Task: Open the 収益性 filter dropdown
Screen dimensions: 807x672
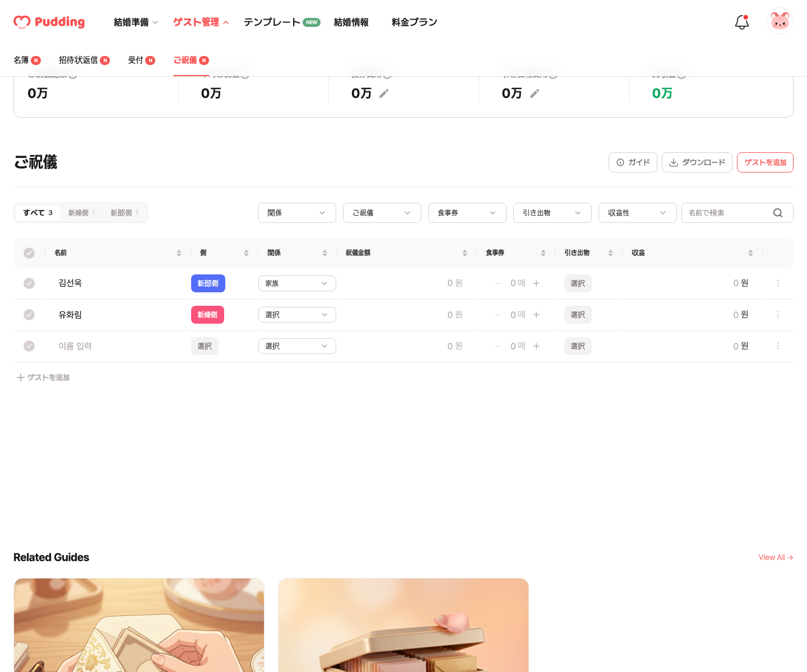Action: (638, 213)
